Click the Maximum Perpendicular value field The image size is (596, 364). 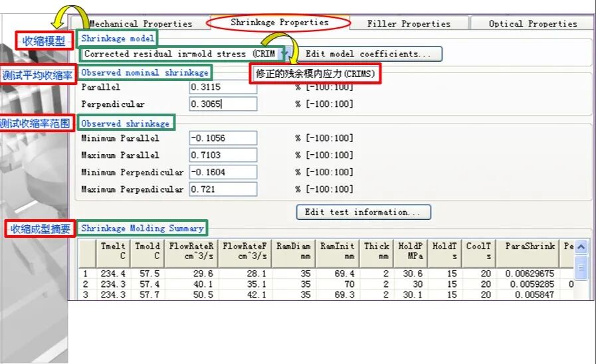coord(223,189)
